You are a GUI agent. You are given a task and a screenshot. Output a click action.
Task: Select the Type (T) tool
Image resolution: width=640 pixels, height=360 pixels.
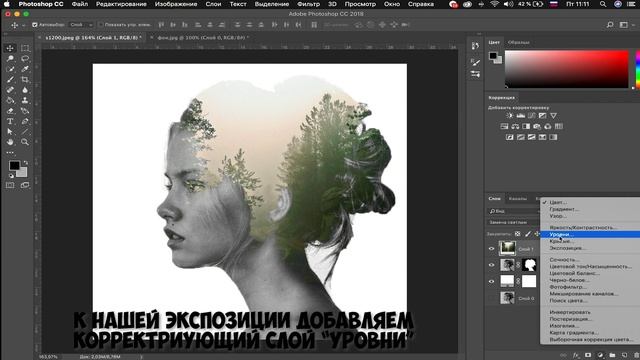10,121
